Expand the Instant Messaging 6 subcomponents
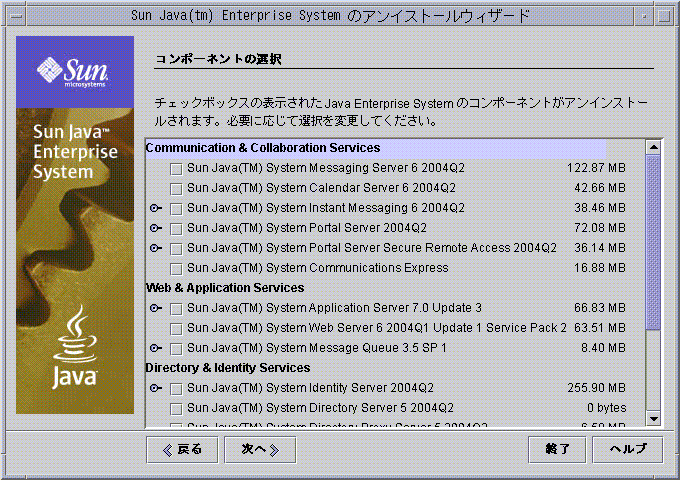The image size is (680, 480). [156, 208]
